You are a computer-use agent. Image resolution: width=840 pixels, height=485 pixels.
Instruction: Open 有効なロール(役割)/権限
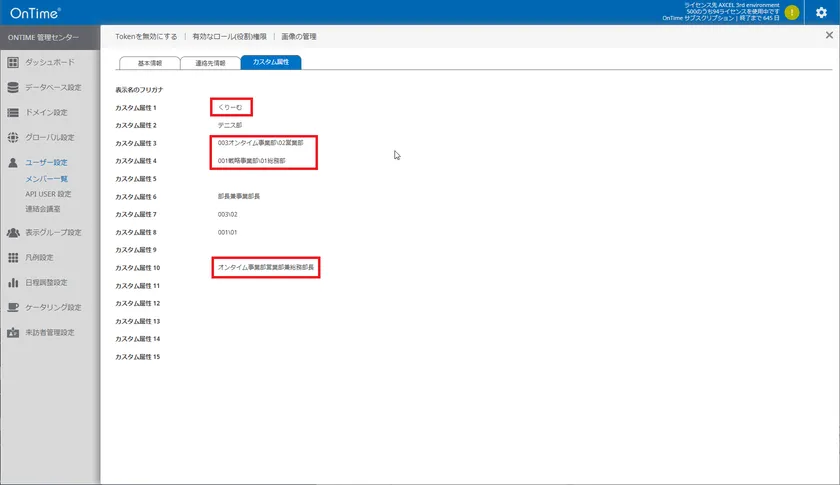click(x=229, y=37)
